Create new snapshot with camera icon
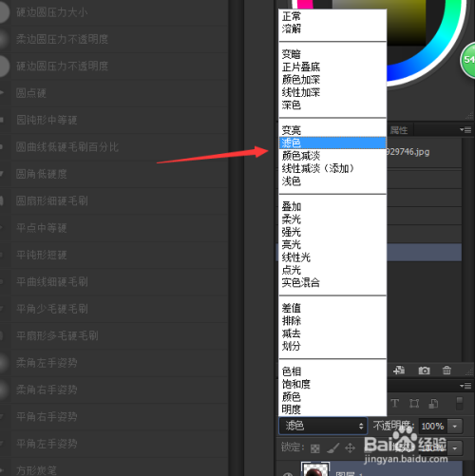 pyautogui.click(x=424, y=371)
